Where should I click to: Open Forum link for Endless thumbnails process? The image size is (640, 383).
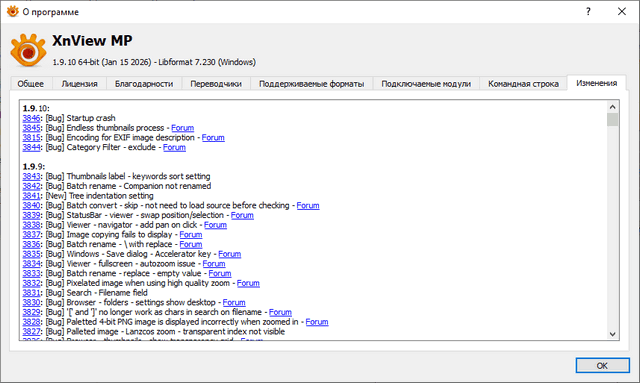pyautogui.click(x=182, y=128)
